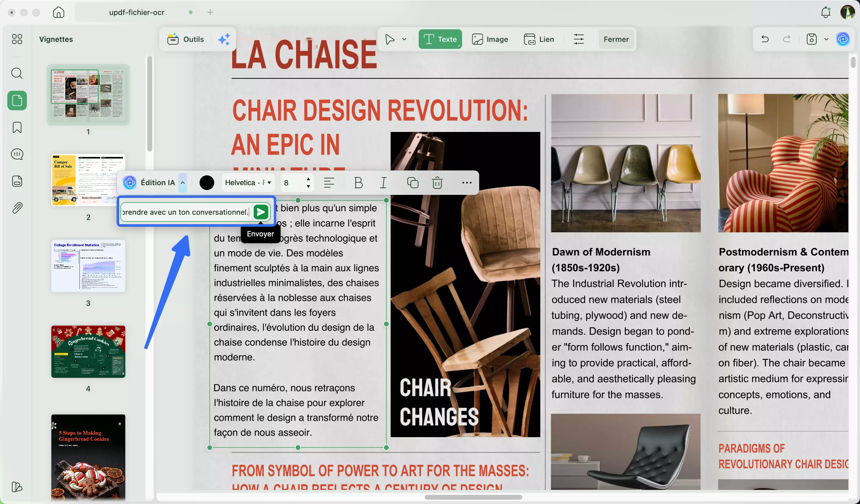Toggle the thumbnails panel icon
This screenshot has width=860, height=504.
point(17,100)
